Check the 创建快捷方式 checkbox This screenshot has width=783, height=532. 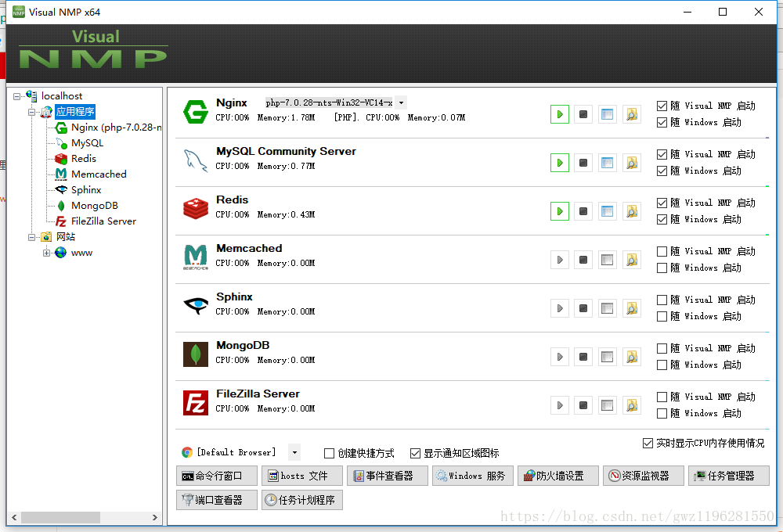(x=329, y=453)
